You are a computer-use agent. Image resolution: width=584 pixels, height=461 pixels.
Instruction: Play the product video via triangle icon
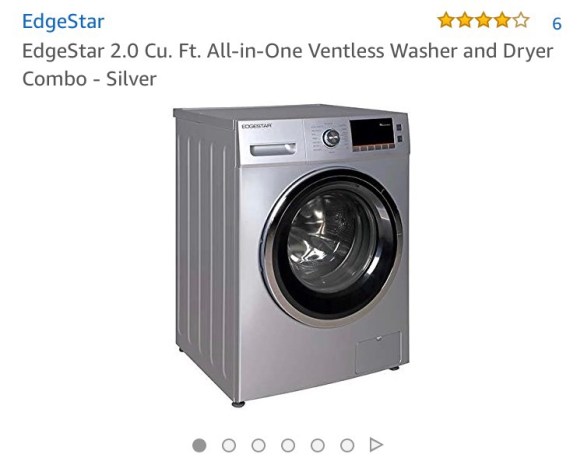click(x=376, y=445)
